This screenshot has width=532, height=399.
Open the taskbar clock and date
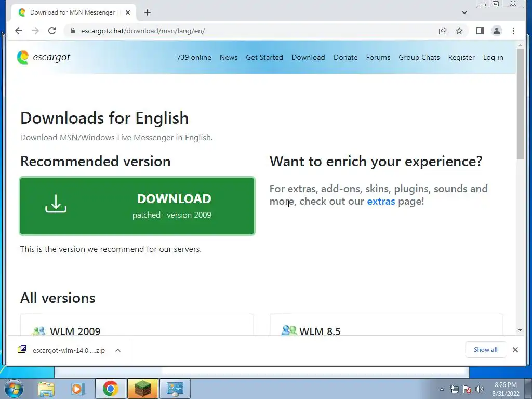[506, 389]
